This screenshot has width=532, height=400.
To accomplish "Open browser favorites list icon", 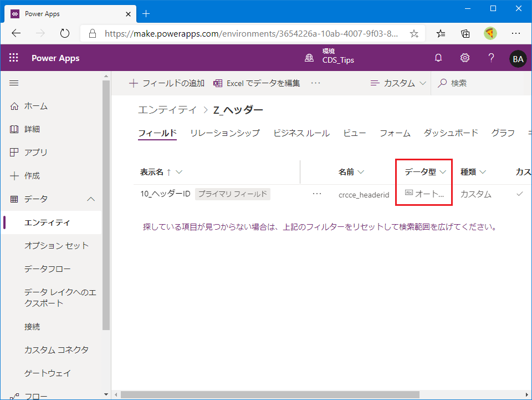I will tap(441, 33).
